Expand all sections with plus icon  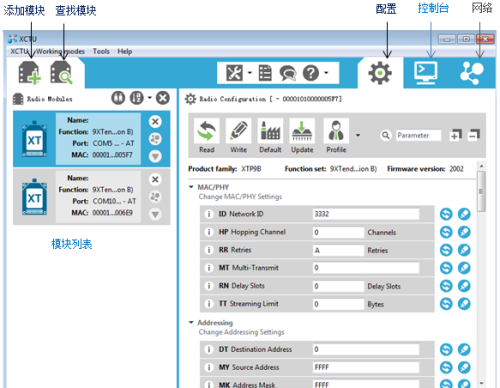point(455,135)
